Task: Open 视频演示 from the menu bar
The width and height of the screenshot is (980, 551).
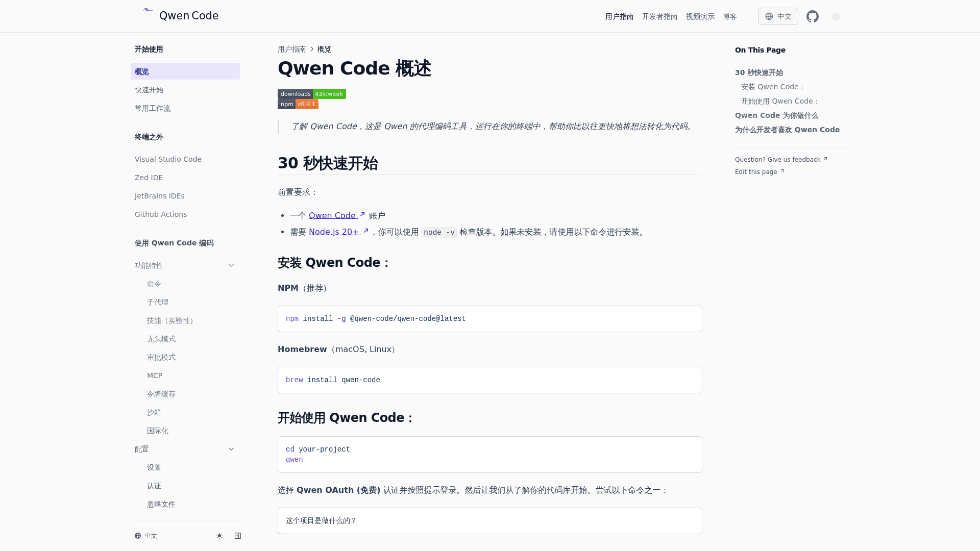Action: coord(700,16)
